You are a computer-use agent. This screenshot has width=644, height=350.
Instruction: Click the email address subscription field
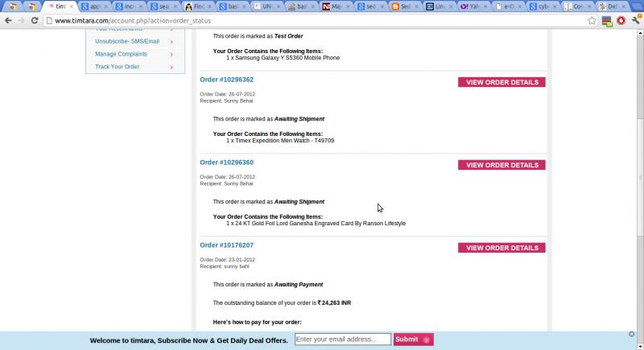click(343, 340)
